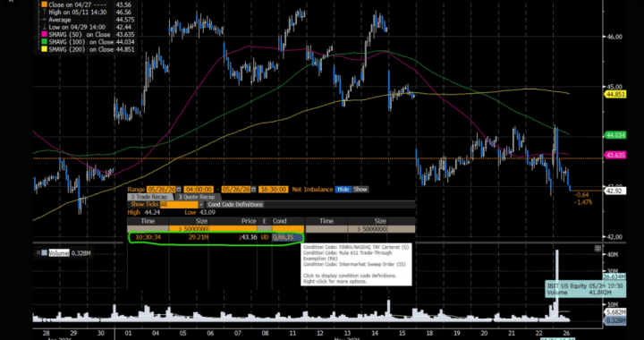Select Hide for Net Imbalance
This screenshot has width=644, height=340.
pos(343,190)
